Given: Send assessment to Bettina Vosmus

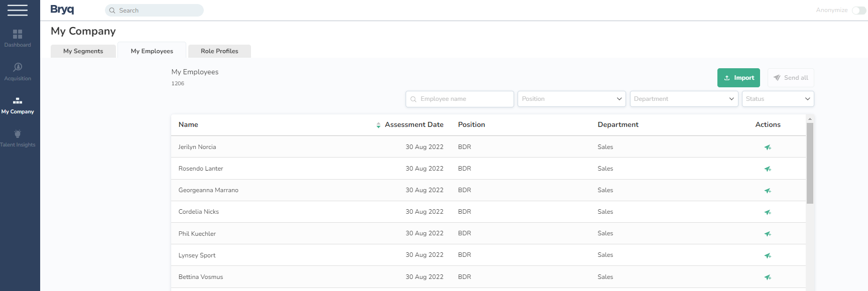Looking at the screenshot, I should pos(767,277).
